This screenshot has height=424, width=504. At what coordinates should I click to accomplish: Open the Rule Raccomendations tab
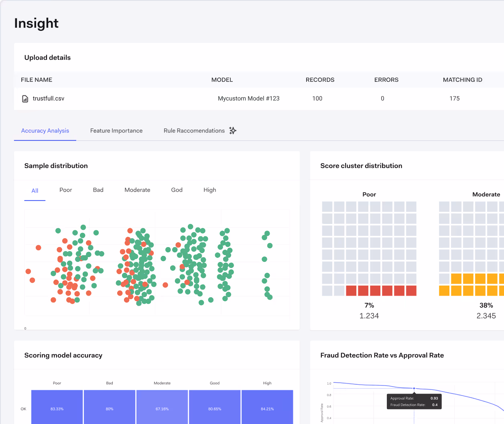click(x=194, y=130)
